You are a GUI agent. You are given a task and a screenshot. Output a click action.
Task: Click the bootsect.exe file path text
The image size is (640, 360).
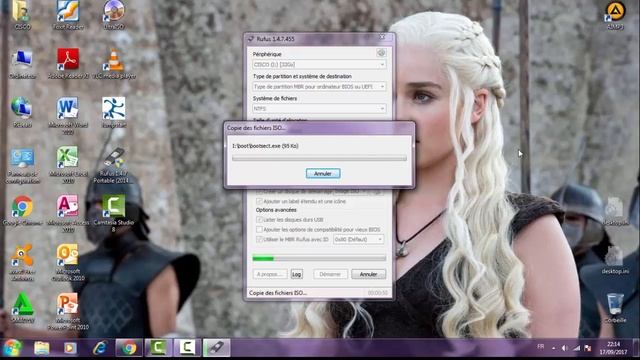(x=265, y=146)
